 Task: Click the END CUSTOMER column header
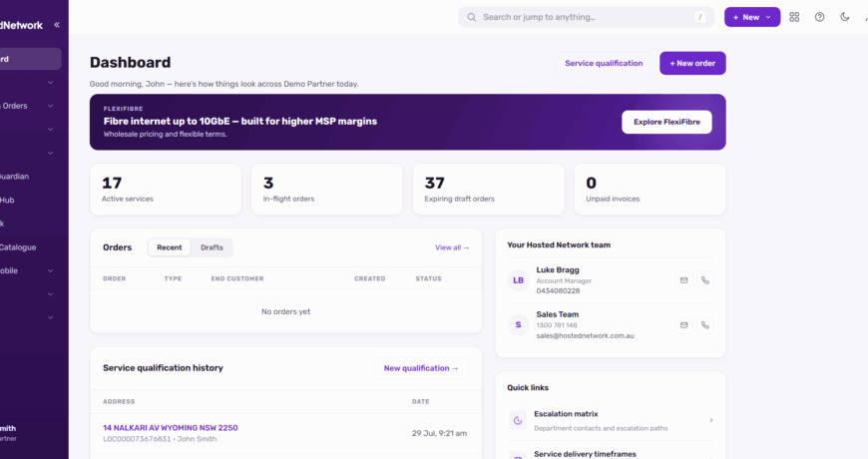pos(237,278)
